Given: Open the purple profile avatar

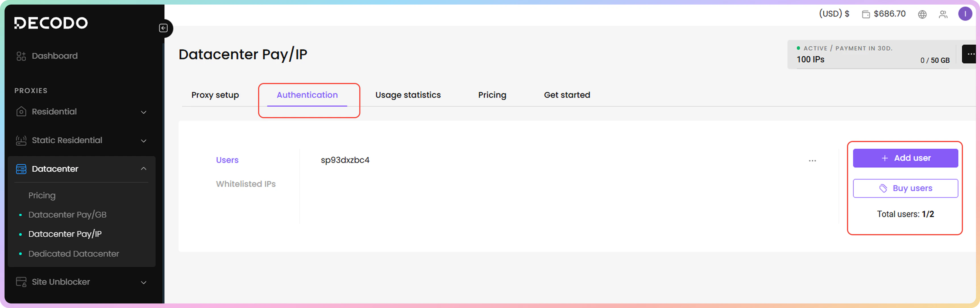Looking at the screenshot, I should click(965, 14).
